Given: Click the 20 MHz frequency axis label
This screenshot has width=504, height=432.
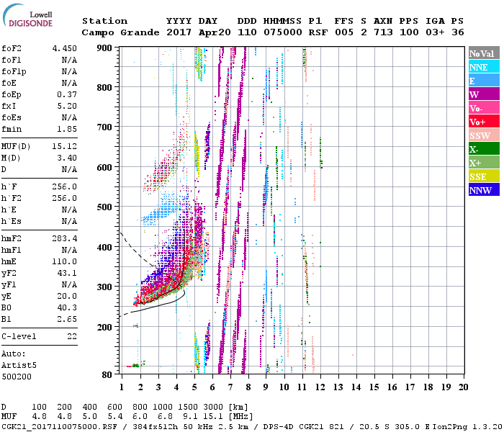Looking at the screenshot, I should click(x=463, y=387).
